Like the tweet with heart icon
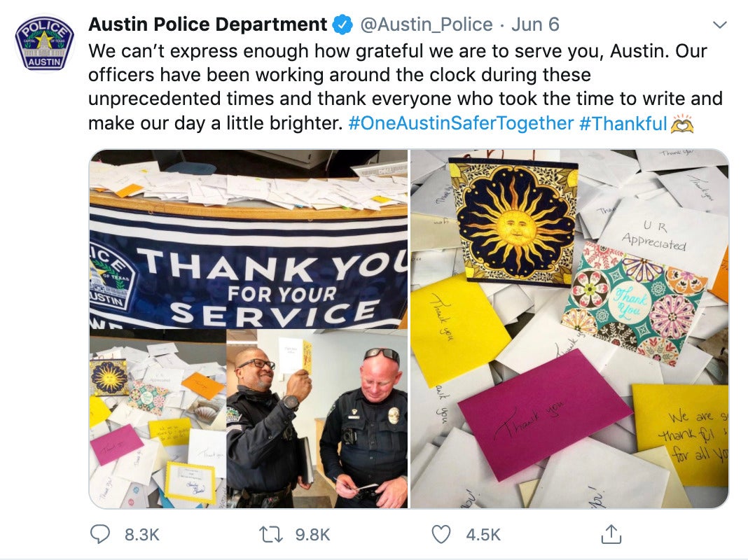Viewport: 748px width, 560px height. tap(441, 534)
